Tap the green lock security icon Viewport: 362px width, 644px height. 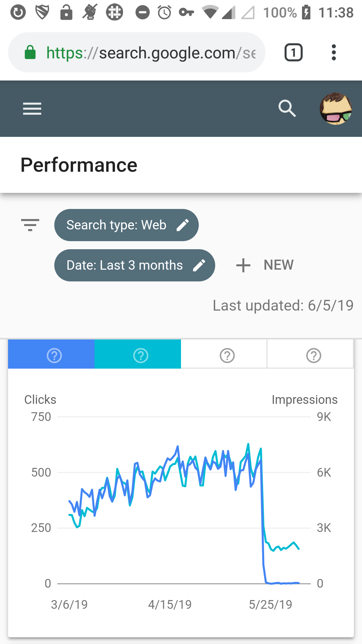tap(30, 53)
